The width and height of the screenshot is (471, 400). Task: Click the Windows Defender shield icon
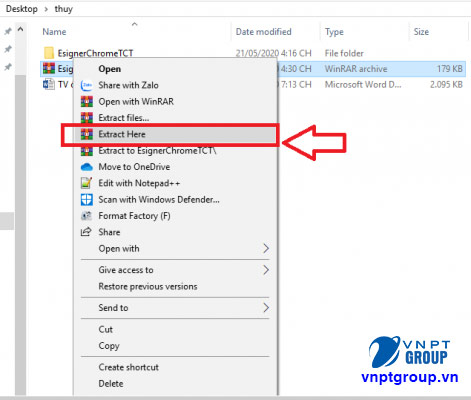(87, 200)
